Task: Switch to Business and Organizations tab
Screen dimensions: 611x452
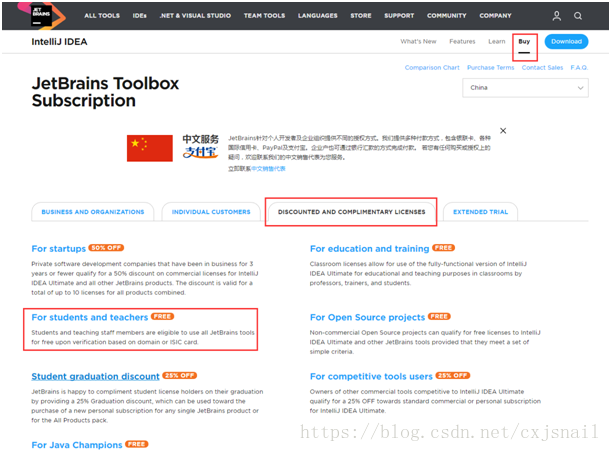Action: point(93,212)
